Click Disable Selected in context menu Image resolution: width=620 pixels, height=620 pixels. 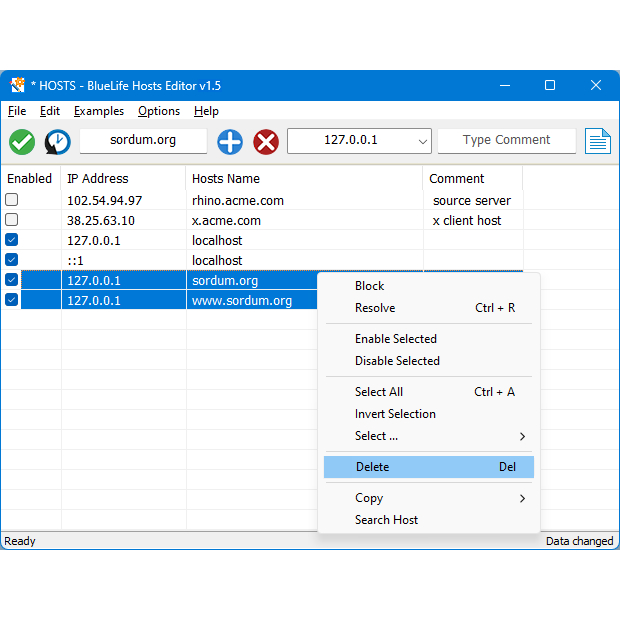point(429,361)
